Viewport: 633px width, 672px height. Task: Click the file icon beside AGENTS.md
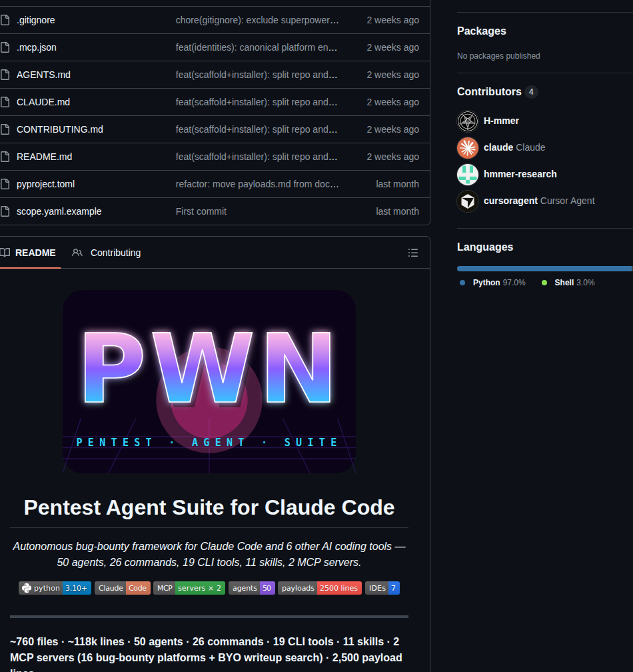pos(5,75)
